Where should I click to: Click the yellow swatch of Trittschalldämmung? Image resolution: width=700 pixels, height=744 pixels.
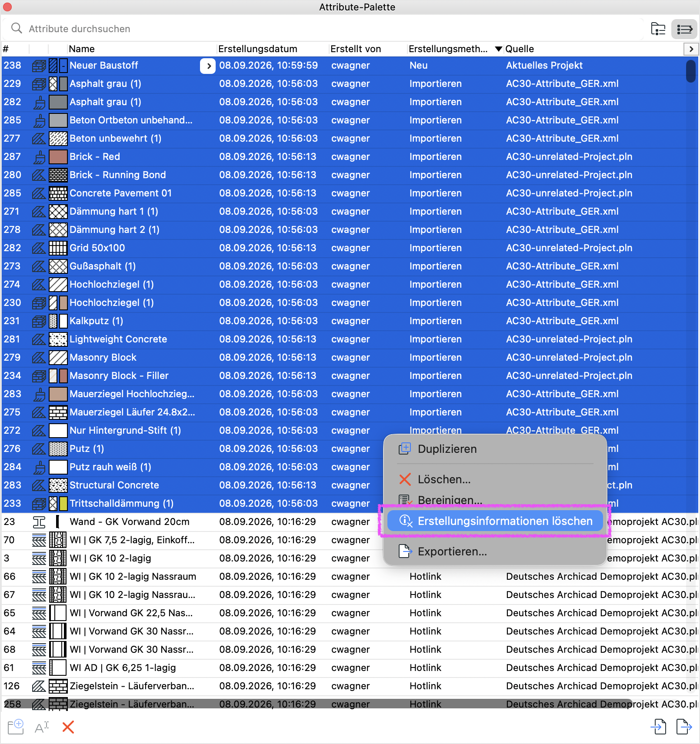(x=63, y=504)
